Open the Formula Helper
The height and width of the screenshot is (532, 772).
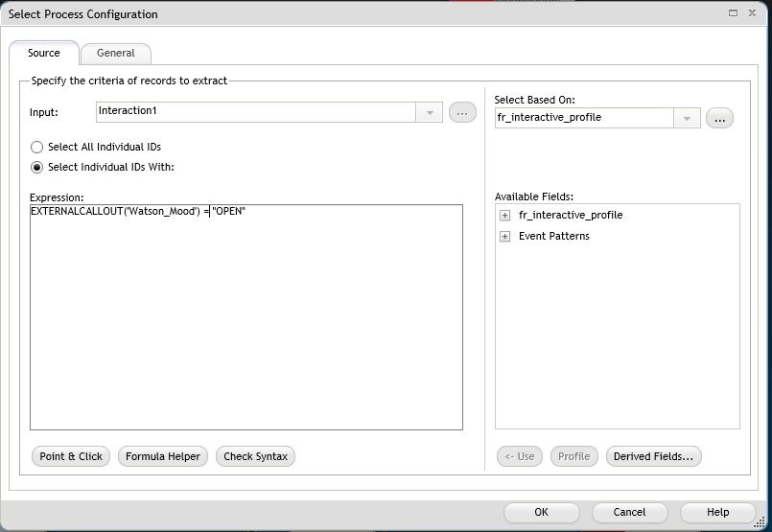tap(163, 456)
